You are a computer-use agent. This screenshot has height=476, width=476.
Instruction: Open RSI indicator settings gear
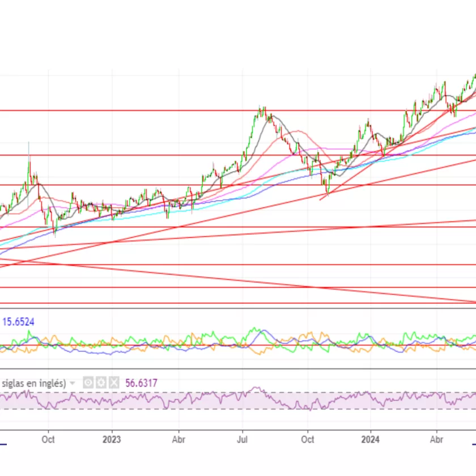[x=100, y=382]
